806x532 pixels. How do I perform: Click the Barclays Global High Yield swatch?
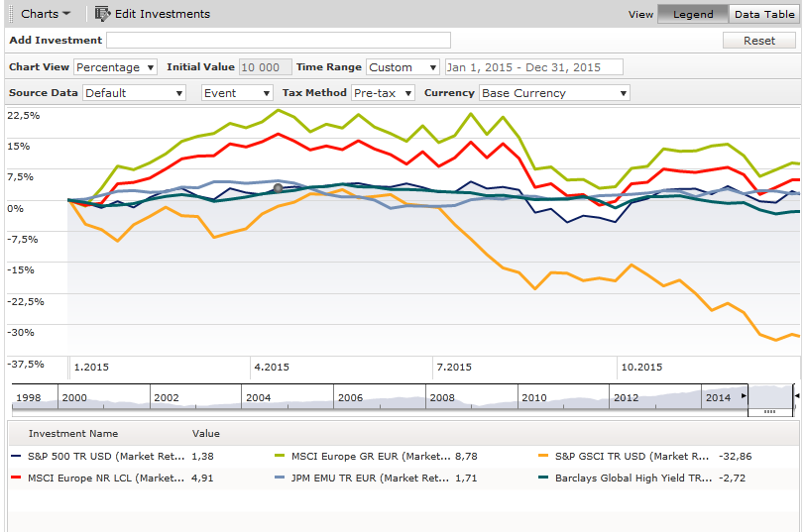click(543, 478)
